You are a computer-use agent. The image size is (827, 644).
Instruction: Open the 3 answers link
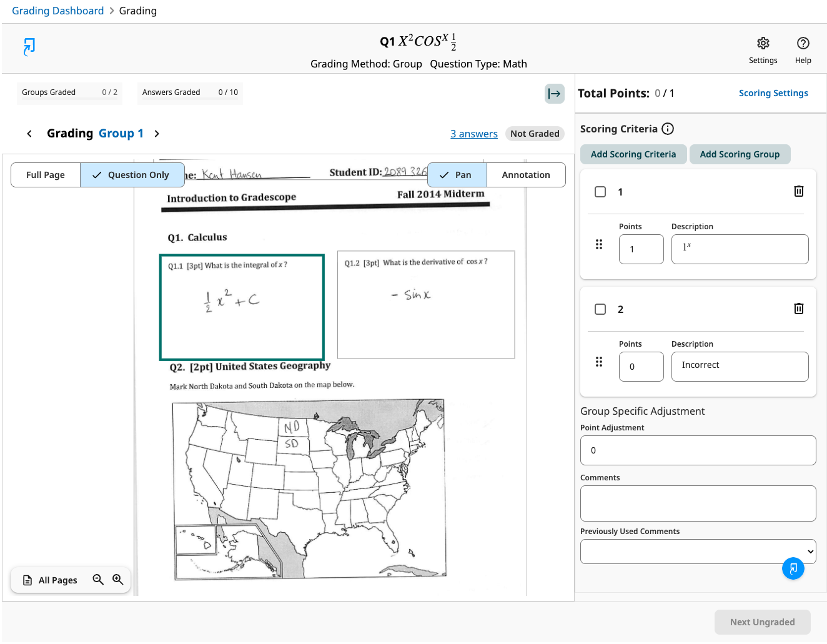(x=473, y=134)
